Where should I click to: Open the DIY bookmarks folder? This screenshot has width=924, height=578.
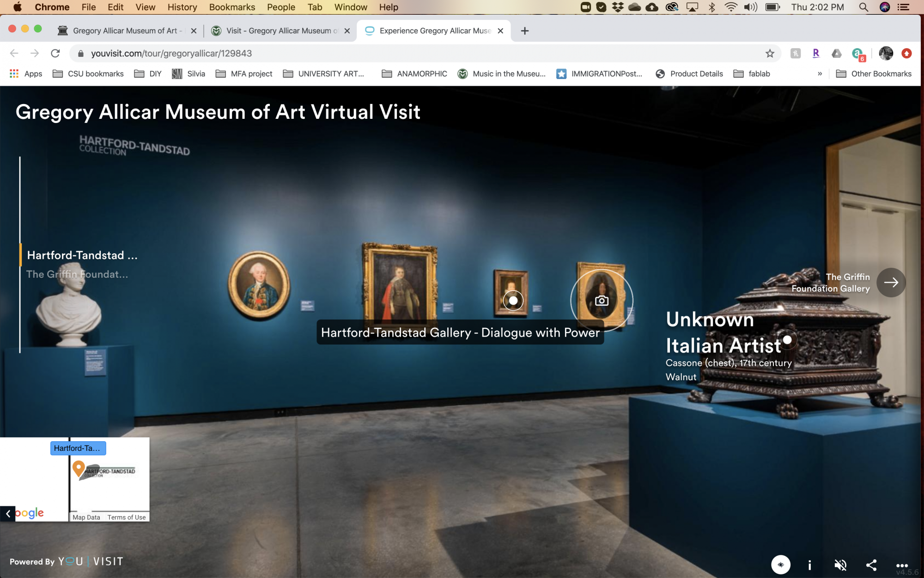pyautogui.click(x=148, y=74)
